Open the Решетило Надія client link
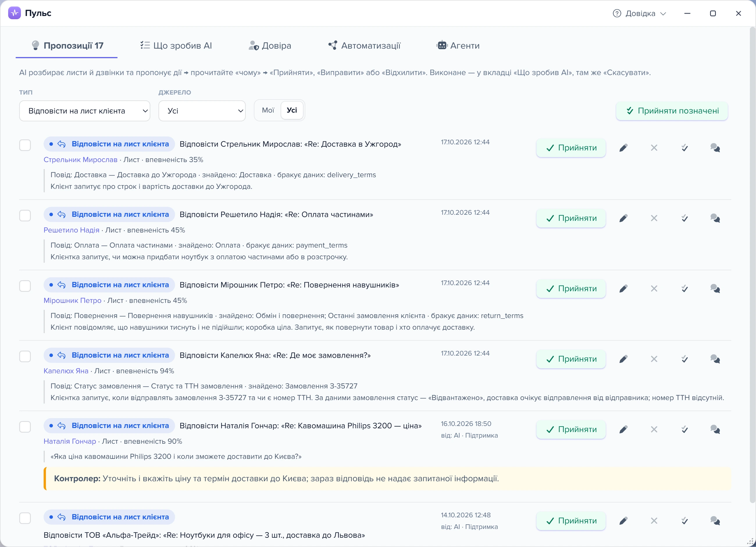 pos(71,230)
